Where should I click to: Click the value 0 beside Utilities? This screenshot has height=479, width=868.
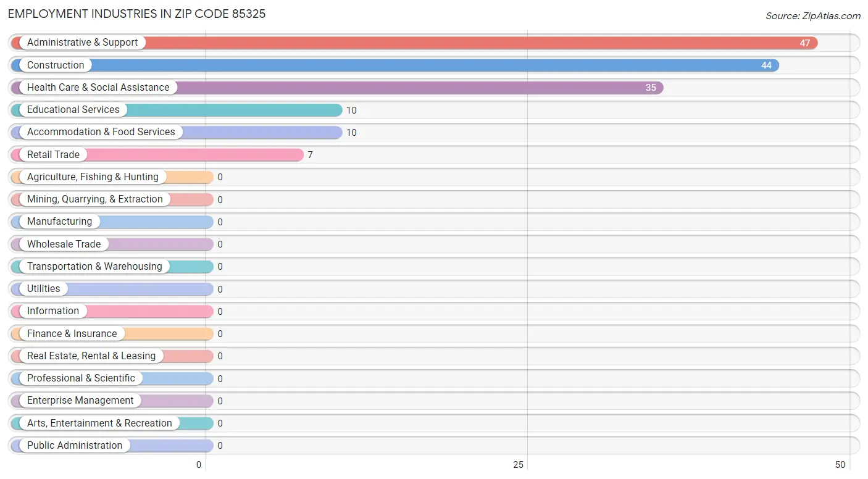point(220,289)
